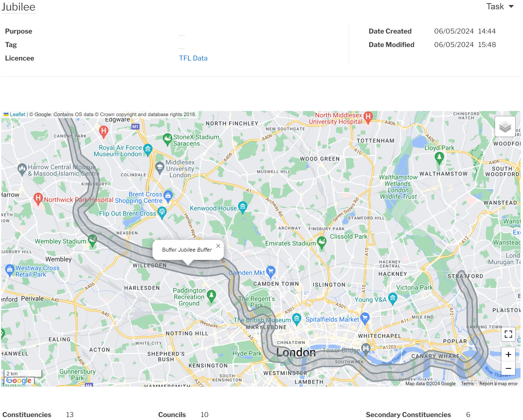Click the M1 motorway shield
Image resolution: width=523 pixels, height=420 pixels.
point(135,127)
